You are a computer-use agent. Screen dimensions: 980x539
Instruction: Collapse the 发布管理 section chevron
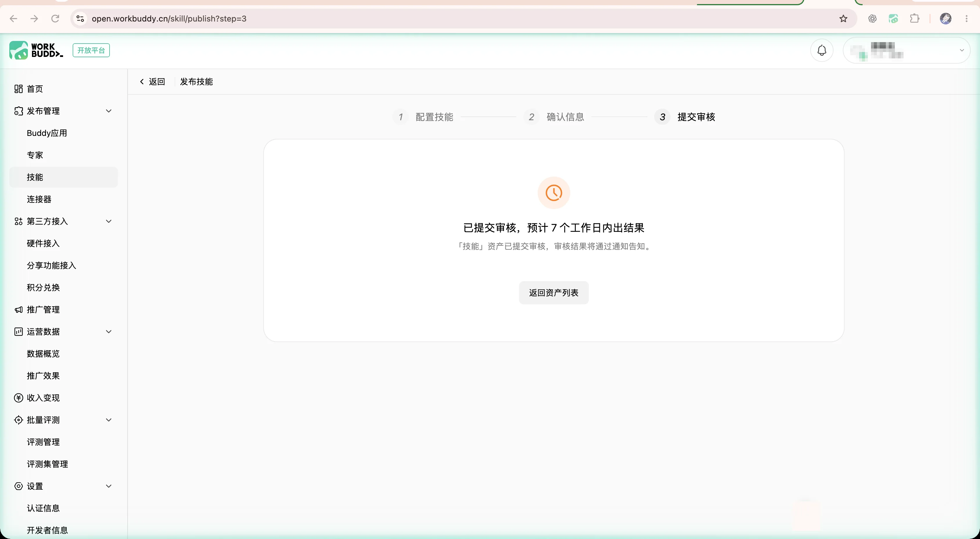pyautogui.click(x=109, y=111)
